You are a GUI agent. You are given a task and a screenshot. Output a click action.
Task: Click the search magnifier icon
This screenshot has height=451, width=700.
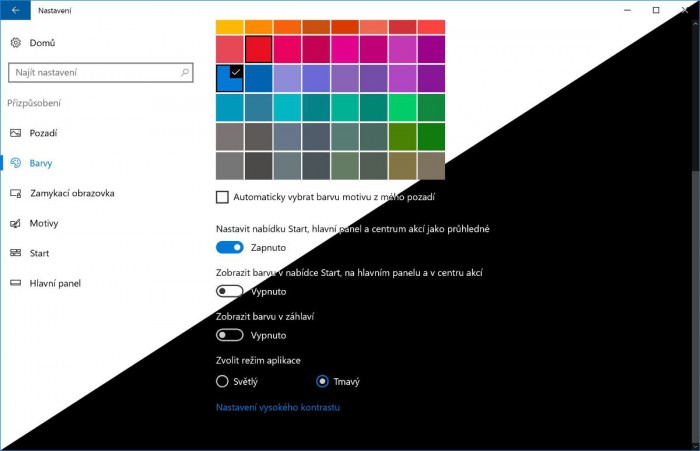coord(185,73)
